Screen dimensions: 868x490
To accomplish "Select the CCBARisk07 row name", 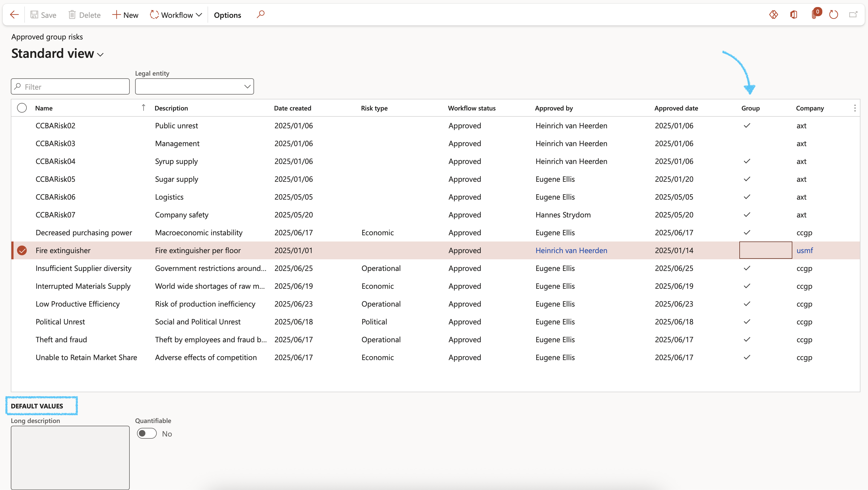I will pos(55,215).
